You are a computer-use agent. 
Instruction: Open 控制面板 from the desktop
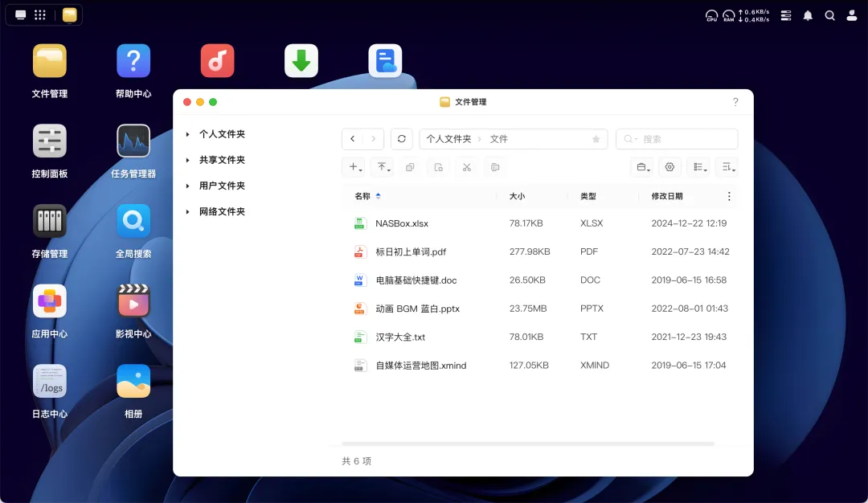coord(50,141)
